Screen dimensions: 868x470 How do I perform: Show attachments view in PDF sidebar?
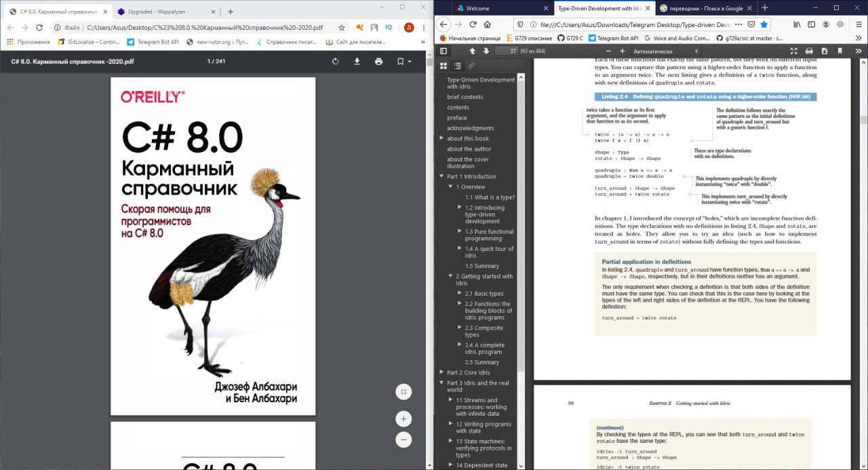coord(471,66)
